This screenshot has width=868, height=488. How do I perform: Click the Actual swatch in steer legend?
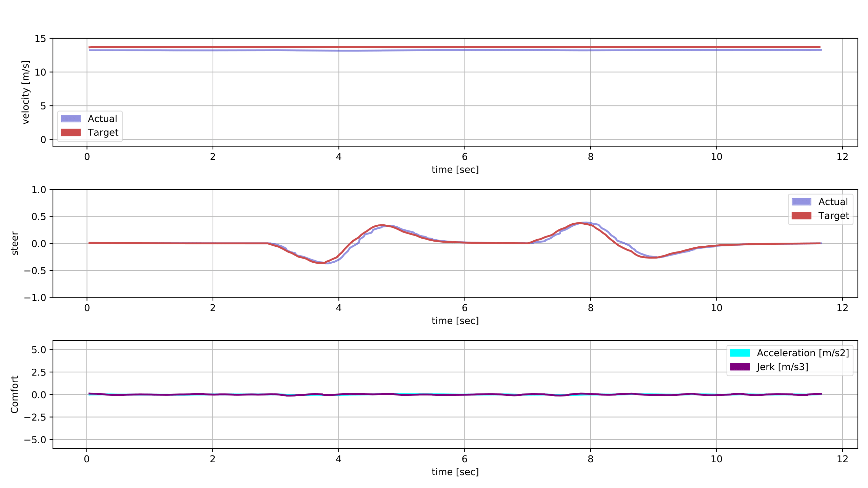[x=801, y=202]
